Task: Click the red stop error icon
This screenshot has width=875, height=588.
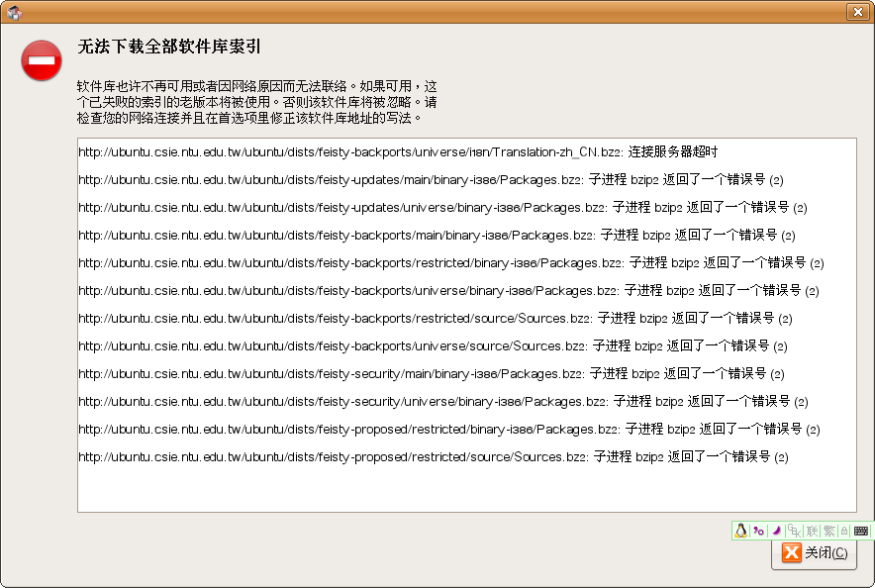Action: pyautogui.click(x=42, y=60)
